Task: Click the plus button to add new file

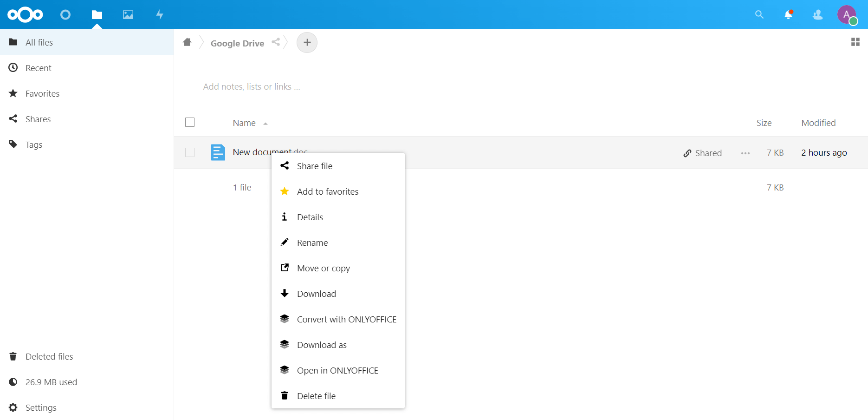Action: tap(307, 43)
